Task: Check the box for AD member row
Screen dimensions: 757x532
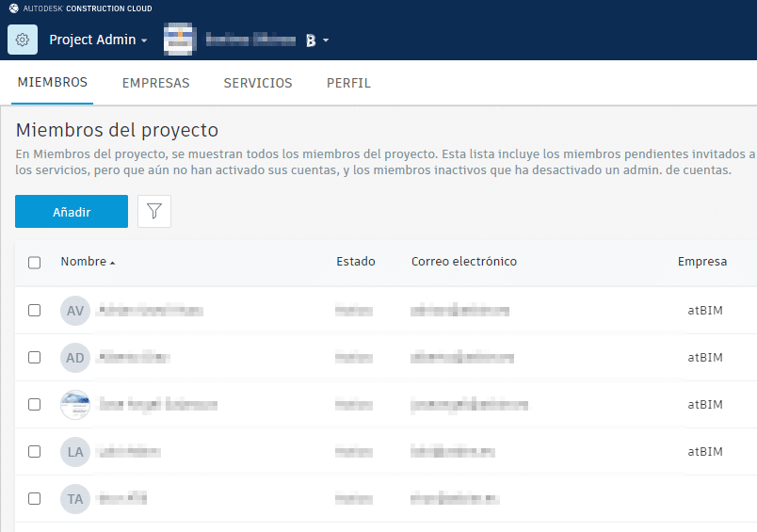Action: (x=34, y=357)
